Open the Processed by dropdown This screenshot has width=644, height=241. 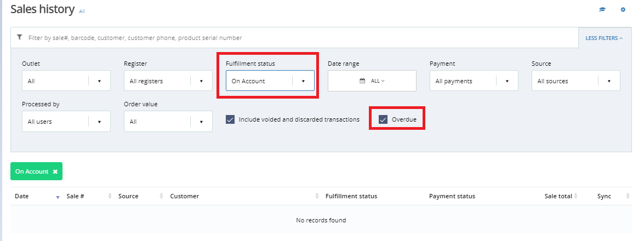66,122
